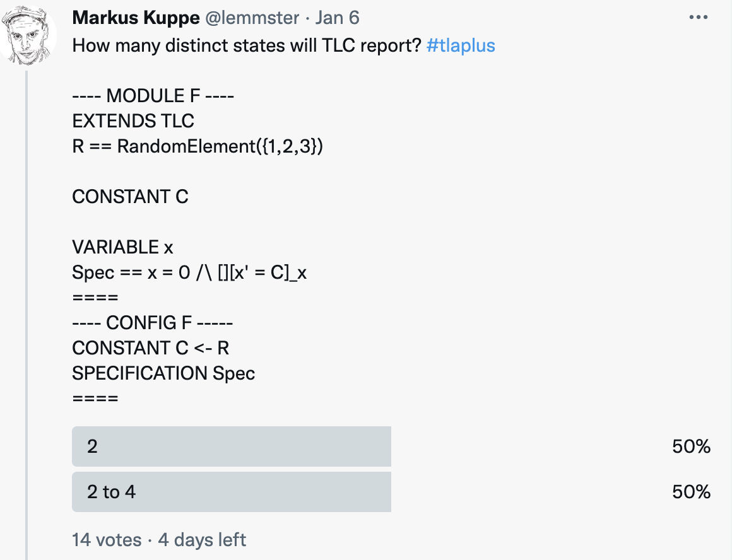Click the 50% result beside "2 to 4"
This screenshot has width=732, height=560.
pos(691,491)
